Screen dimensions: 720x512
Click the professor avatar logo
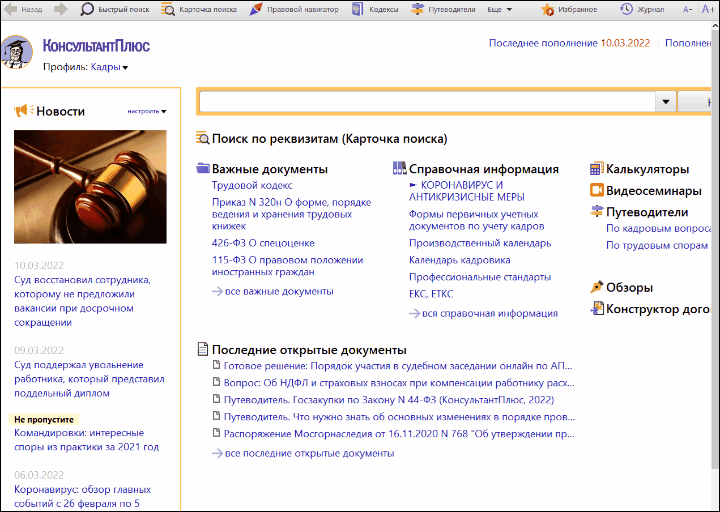(17, 52)
